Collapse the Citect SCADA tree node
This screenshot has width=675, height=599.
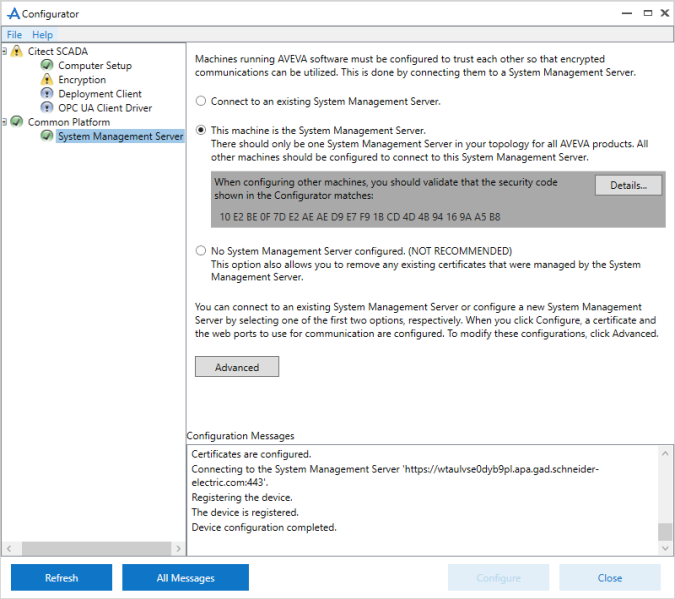click(5, 52)
